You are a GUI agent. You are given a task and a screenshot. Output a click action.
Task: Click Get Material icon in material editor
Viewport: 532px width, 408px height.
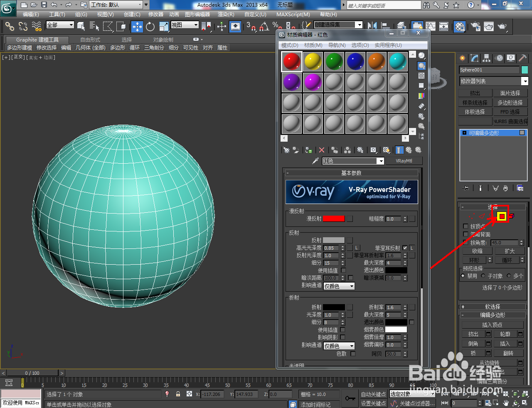[x=286, y=150]
